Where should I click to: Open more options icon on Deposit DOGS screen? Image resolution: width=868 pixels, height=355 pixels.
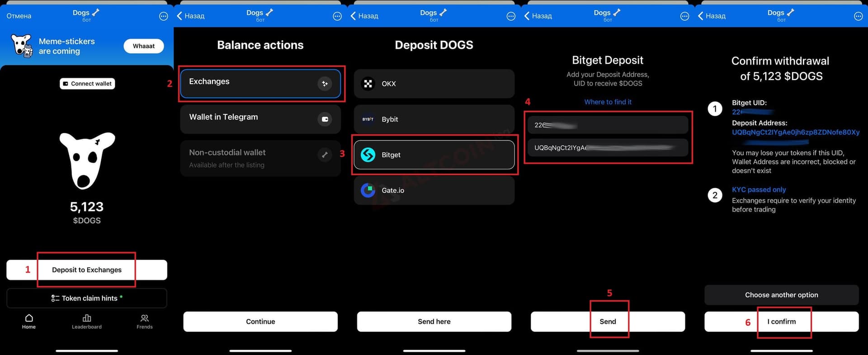(x=511, y=16)
